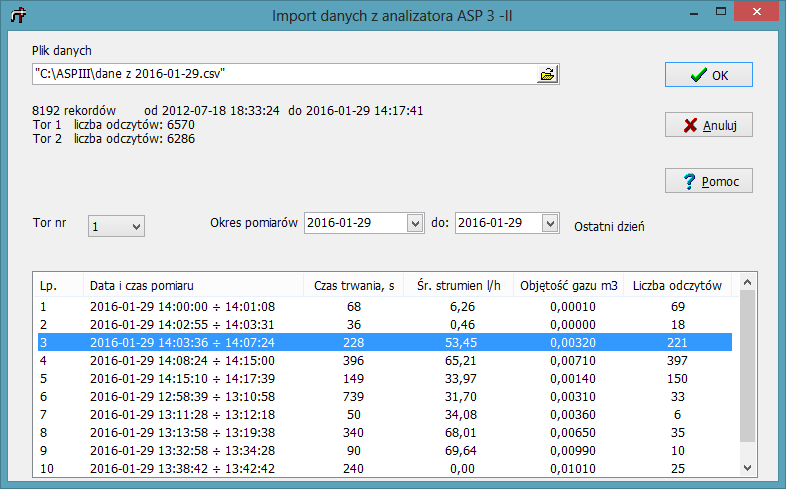Viewport: 786px width, 489px height.
Task: Click flow value 65,21 in row 4
Action: 461,361
